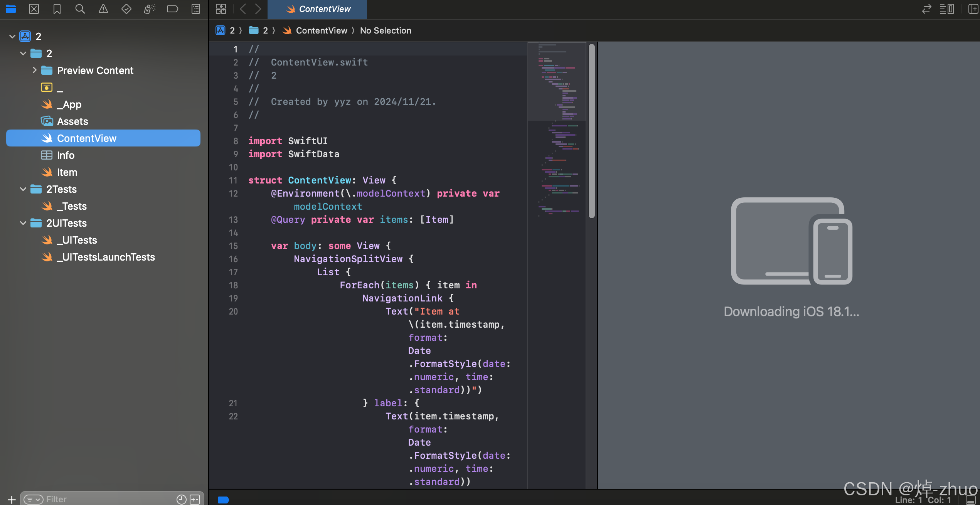Image resolution: width=980 pixels, height=505 pixels.
Task: Click the 'Line: 1 Col: 1' status
Action: (923, 500)
